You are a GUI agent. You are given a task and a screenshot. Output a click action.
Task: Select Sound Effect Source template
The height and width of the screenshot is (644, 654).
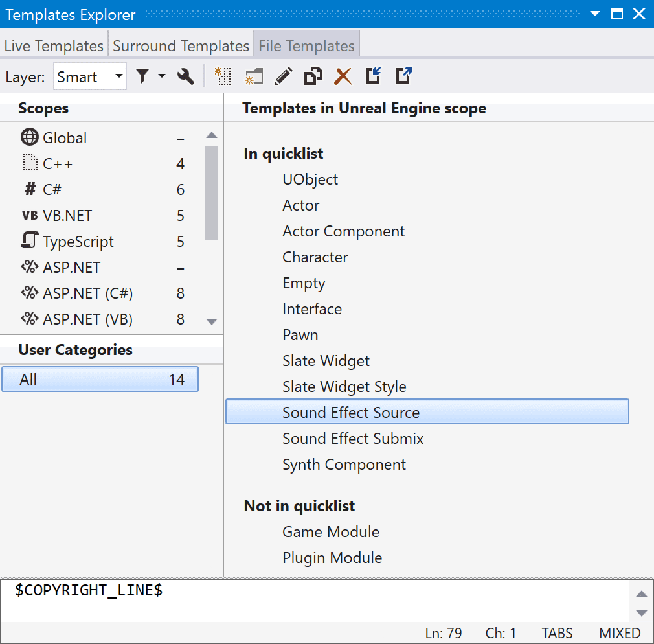(427, 412)
